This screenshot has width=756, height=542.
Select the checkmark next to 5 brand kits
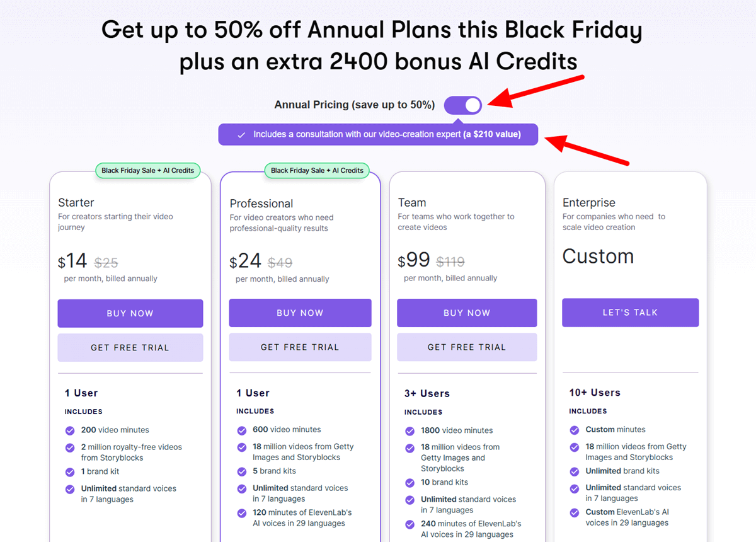(x=241, y=471)
